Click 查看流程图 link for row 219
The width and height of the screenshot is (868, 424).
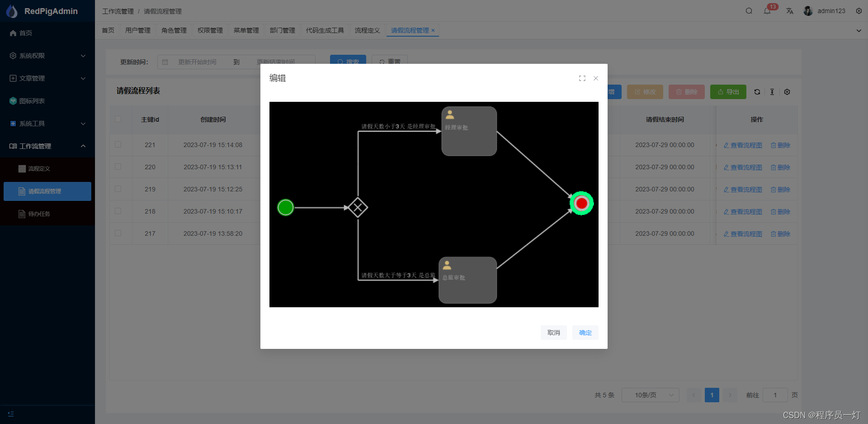click(x=743, y=190)
